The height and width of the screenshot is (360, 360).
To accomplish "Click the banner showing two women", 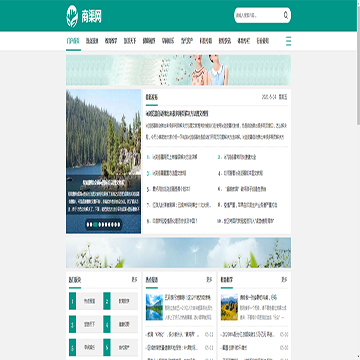I will coord(178,70).
